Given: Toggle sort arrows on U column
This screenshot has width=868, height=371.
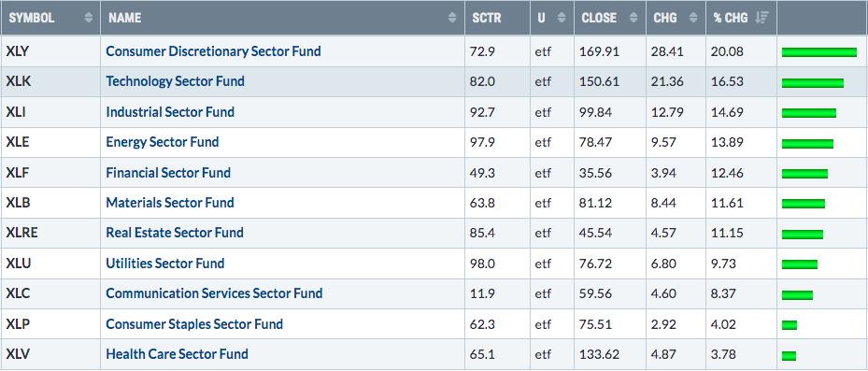Looking at the screenshot, I should pyautogui.click(x=562, y=18).
